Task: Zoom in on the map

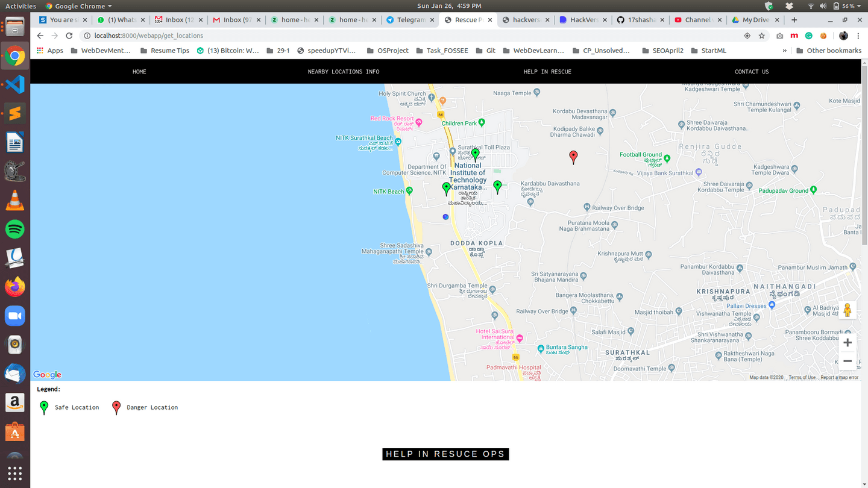Action: [x=848, y=343]
